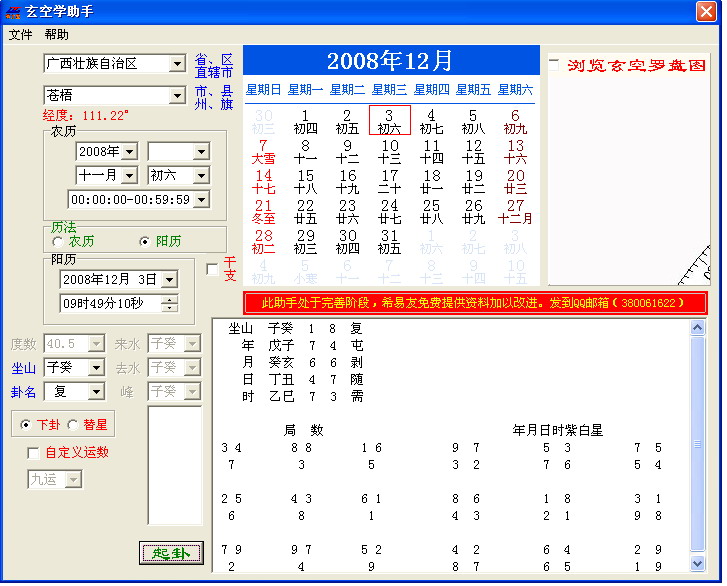Select the 下卦 radio option
Image resolution: width=727 pixels, height=586 pixels.
(26, 425)
